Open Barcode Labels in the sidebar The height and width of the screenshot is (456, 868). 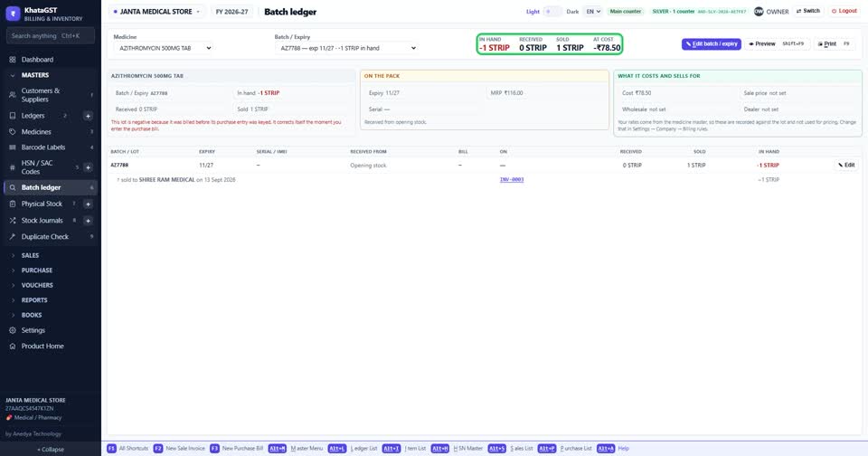[50, 147]
